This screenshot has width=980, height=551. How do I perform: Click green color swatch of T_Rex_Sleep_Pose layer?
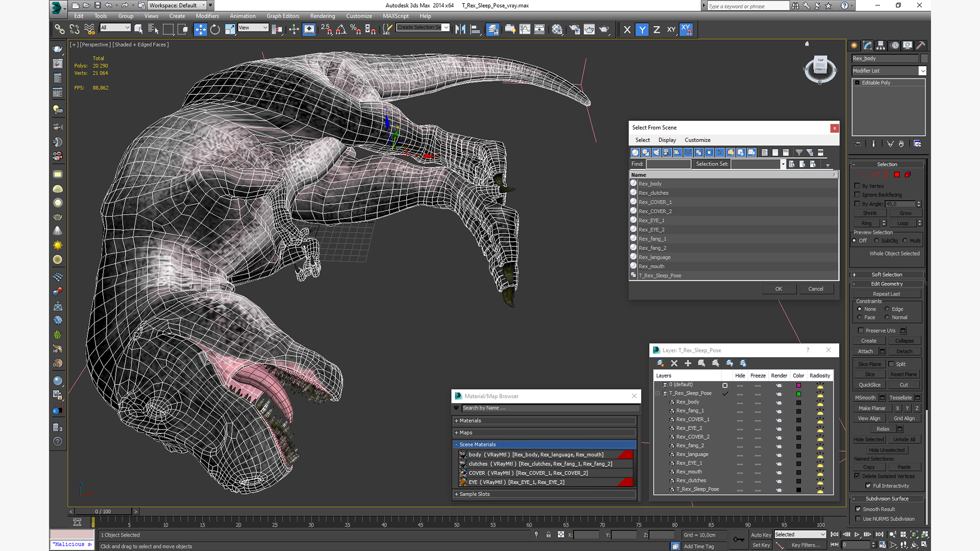point(798,394)
